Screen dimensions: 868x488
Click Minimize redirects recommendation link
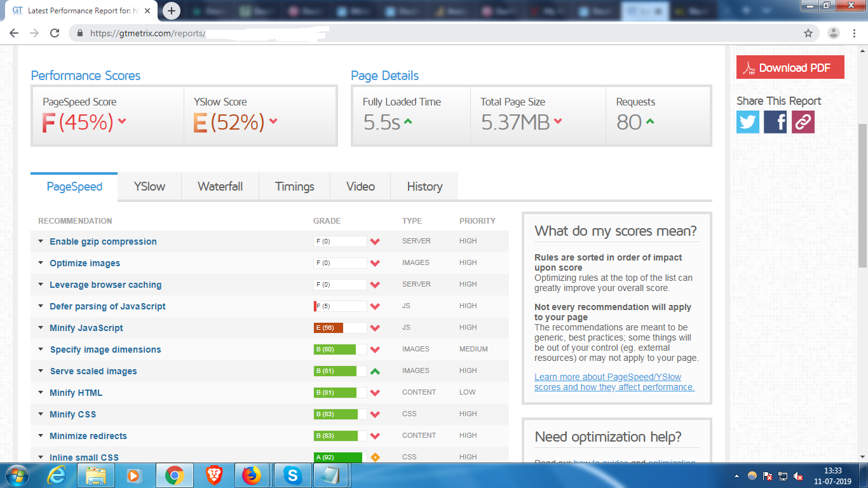(x=88, y=436)
